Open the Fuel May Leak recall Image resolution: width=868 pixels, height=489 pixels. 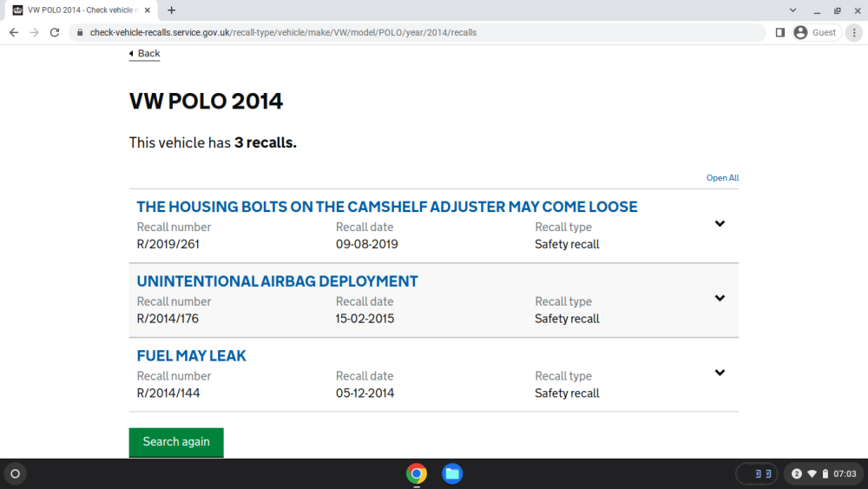pos(192,355)
